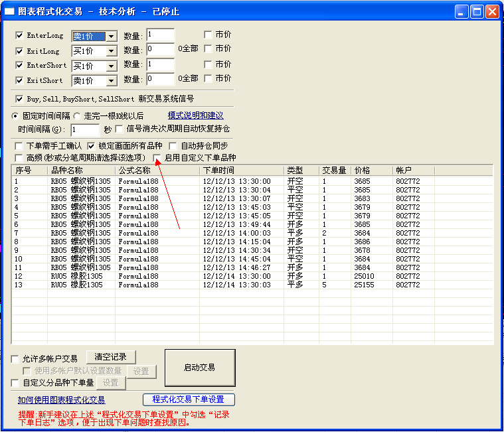Screen dimensions: 504x432
Task: Click the 清空记录 button
Action: click(x=110, y=357)
